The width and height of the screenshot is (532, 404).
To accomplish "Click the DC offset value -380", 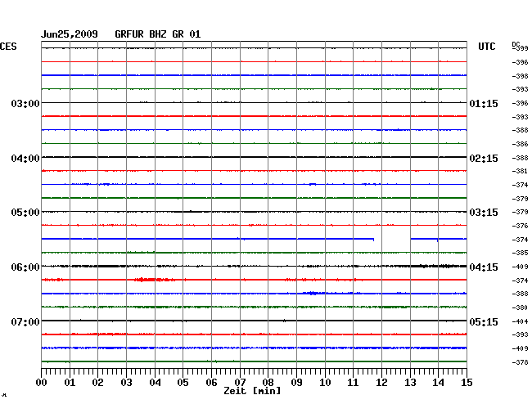I will (x=520, y=307).
